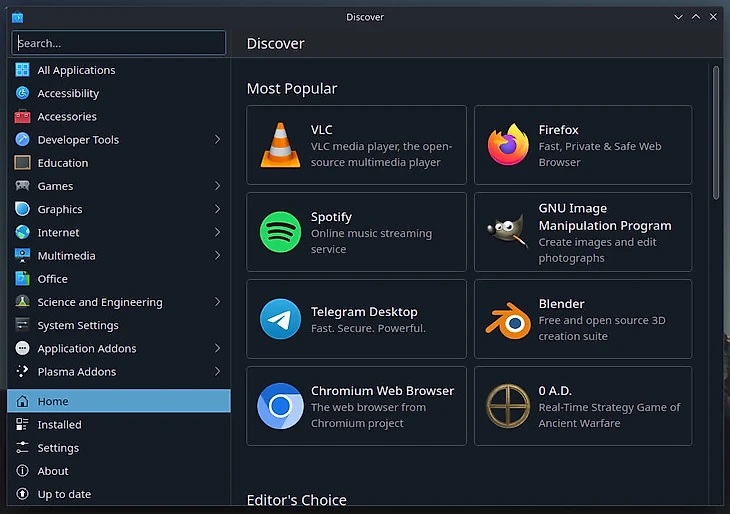Expand the Multimedia category chevron
The width and height of the screenshot is (730, 514).
(217, 256)
